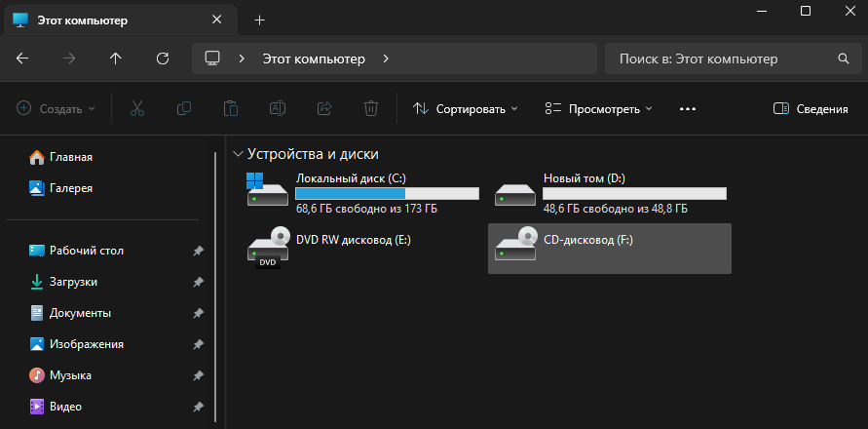Image resolution: width=868 pixels, height=429 pixels.
Task: Click the D: drive usage bar
Action: point(634,193)
